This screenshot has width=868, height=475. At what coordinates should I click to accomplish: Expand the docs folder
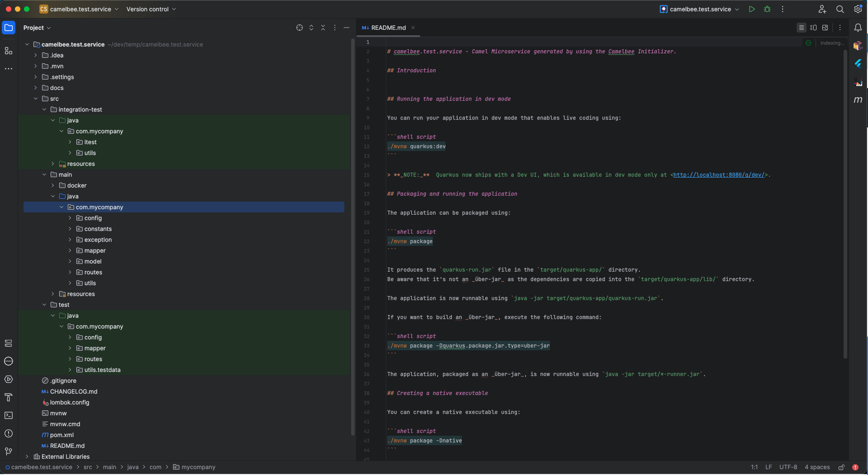coord(35,88)
